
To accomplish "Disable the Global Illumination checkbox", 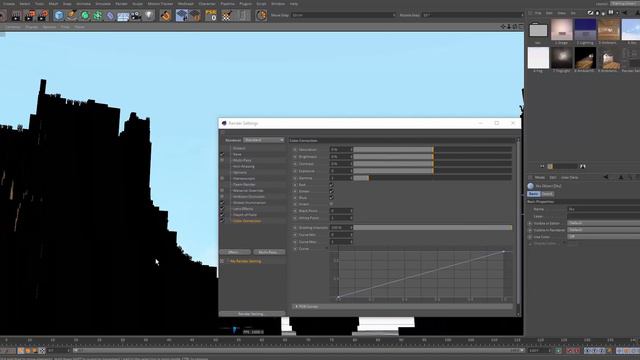I will (222, 202).
